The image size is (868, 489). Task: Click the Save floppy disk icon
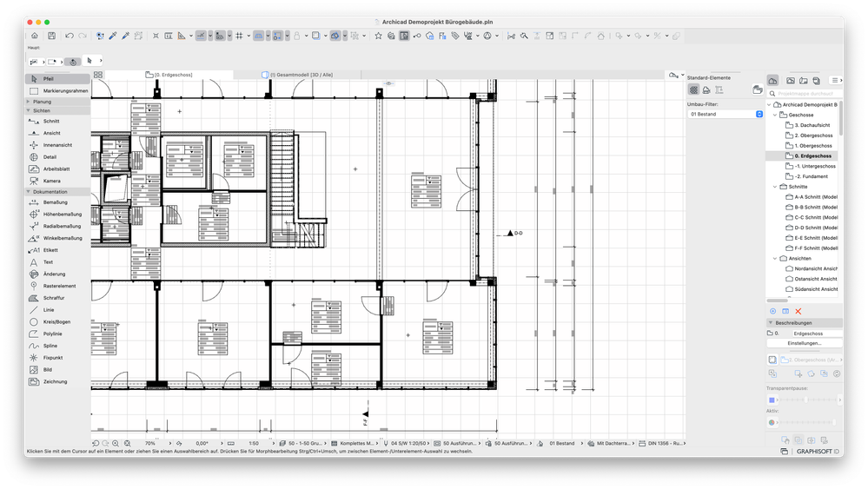click(x=51, y=36)
